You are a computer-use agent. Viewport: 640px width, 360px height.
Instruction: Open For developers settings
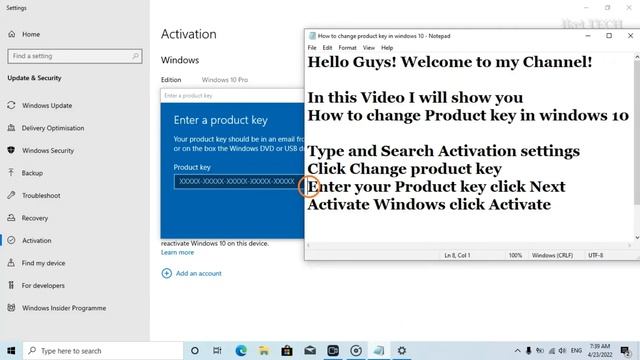tap(43, 285)
